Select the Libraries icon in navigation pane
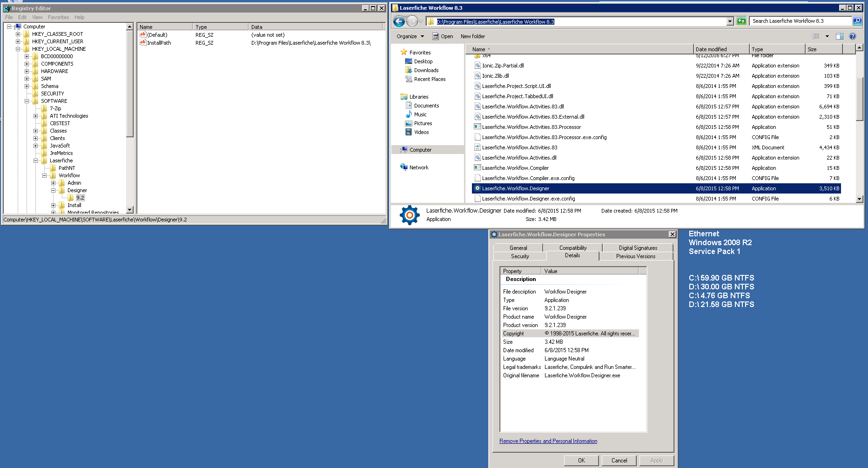Screen dimensions: 868x468 pos(404,97)
